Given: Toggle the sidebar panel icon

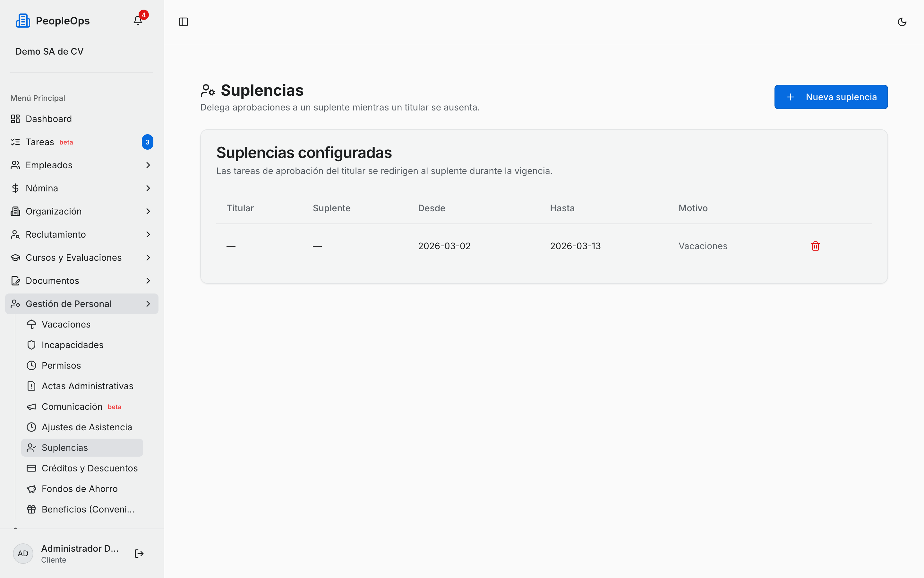Looking at the screenshot, I should (184, 22).
